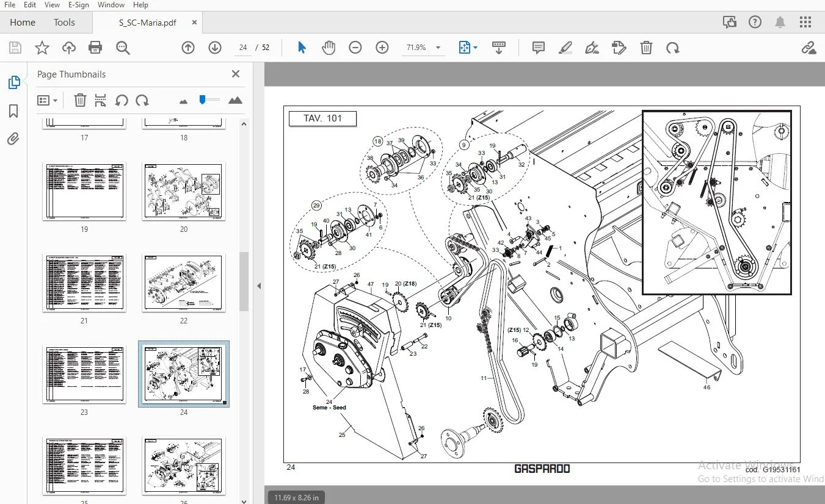Viewport: 825px width, 504px height.
Task: Open the zoom level dropdown arrow
Action: coord(438,48)
